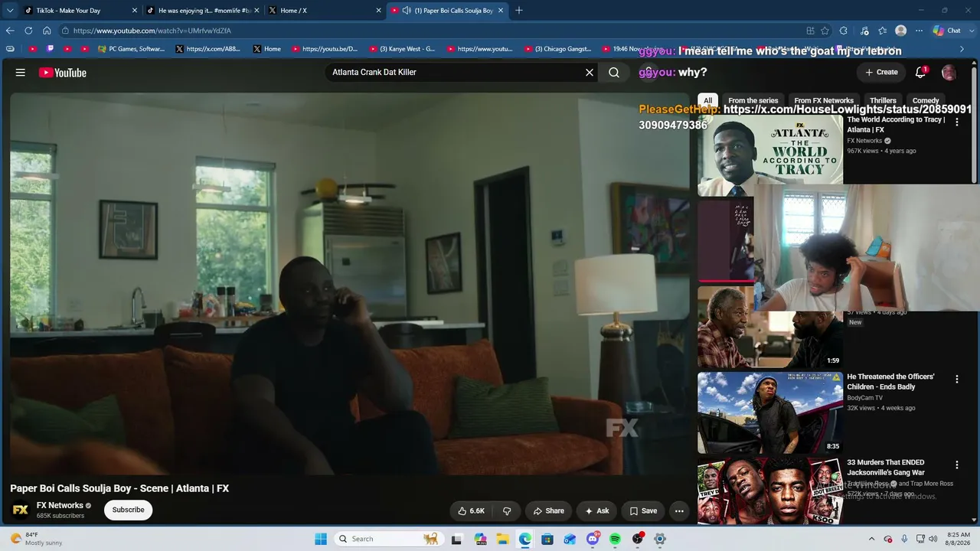Open The World According to Tracy thumbnail
This screenshot has width=980, height=551.
tap(770, 155)
